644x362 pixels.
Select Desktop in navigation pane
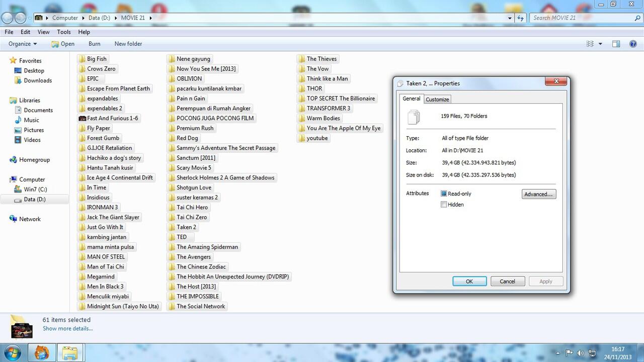pyautogui.click(x=34, y=71)
